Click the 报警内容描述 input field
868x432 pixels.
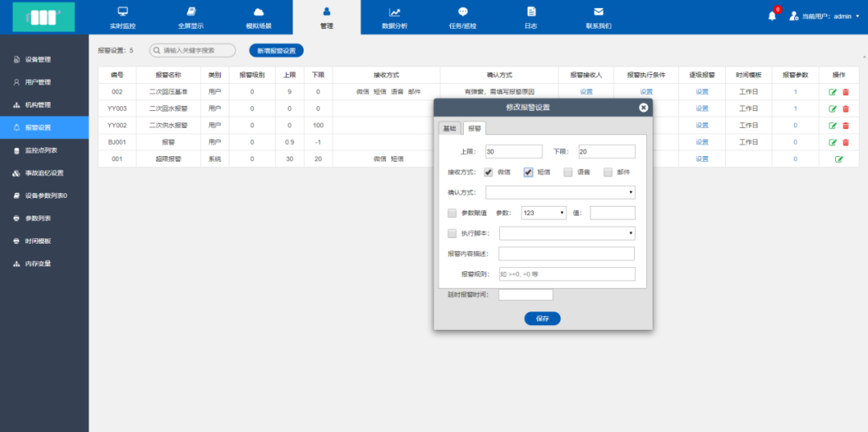click(x=567, y=253)
